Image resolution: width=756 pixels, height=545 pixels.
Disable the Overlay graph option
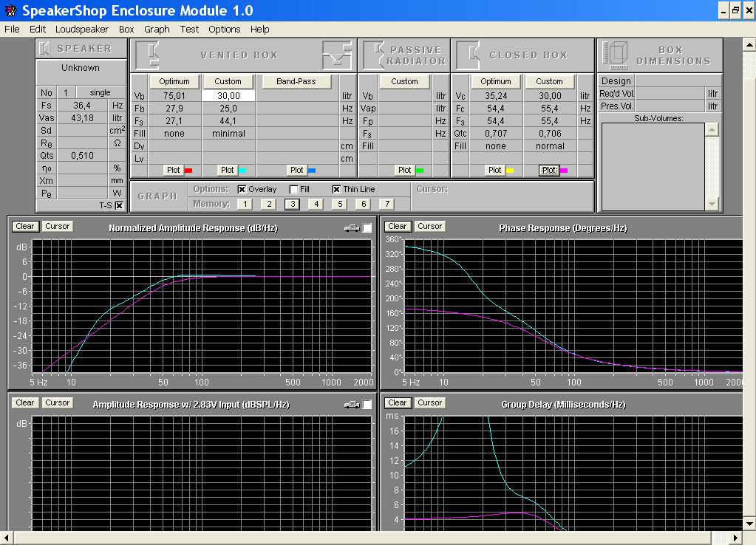(242, 190)
